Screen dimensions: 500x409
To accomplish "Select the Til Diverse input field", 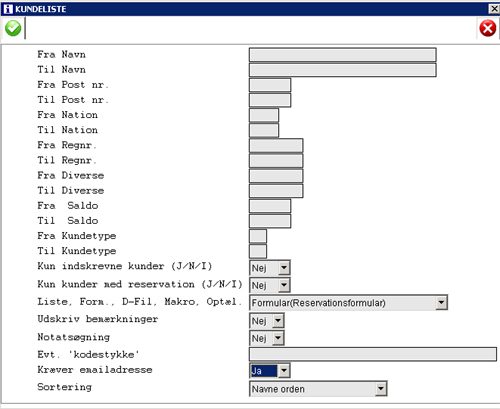I will click(276, 191).
